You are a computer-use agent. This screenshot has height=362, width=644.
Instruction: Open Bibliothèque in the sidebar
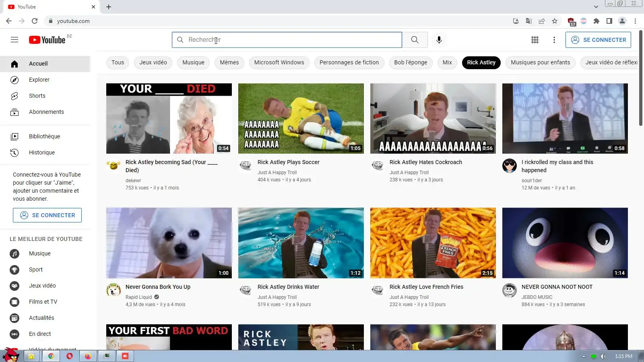point(45,136)
